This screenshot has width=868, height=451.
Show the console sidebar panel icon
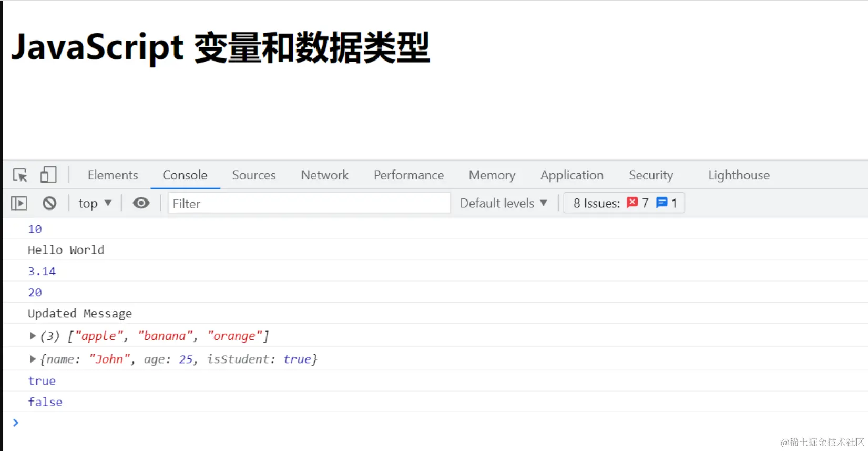coord(19,203)
